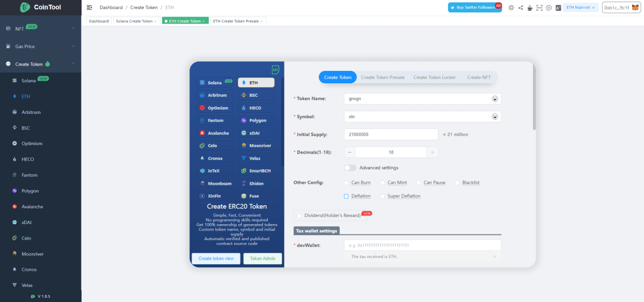
Task: Select Arbitrum chain in the blue panel
Action: pyautogui.click(x=215, y=95)
